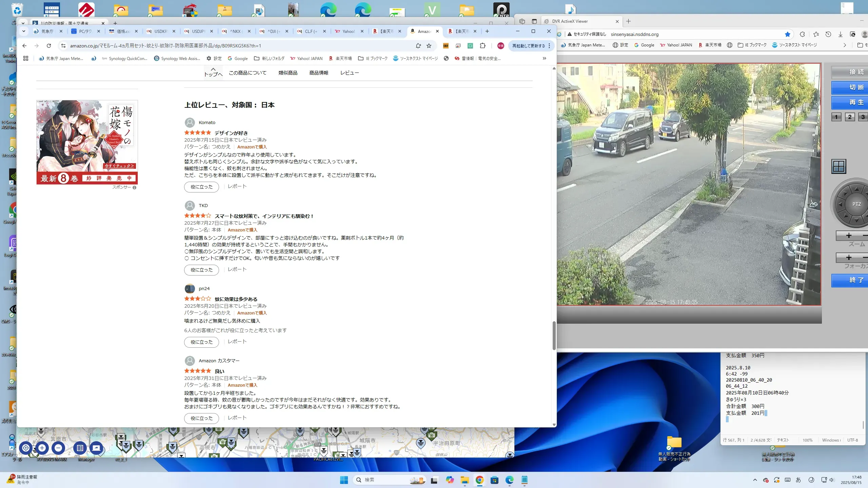
Task: Switch to the Yahoo! tab
Action: (348, 31)
